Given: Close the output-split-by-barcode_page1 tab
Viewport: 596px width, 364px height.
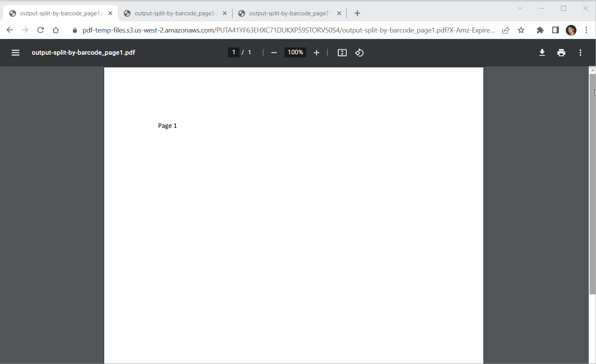Looking at the screenshot, I should point(110,13).
